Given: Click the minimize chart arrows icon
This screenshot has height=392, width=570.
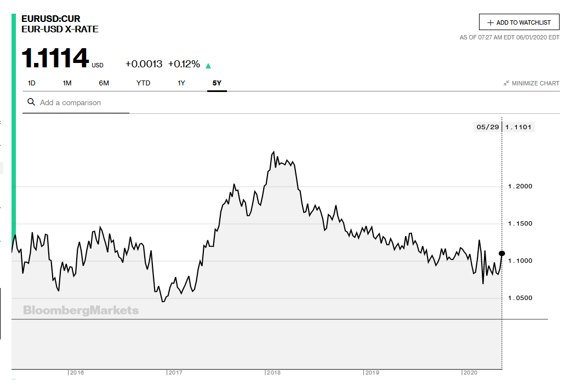Looking at the screenshot, I should coord(507,83).
